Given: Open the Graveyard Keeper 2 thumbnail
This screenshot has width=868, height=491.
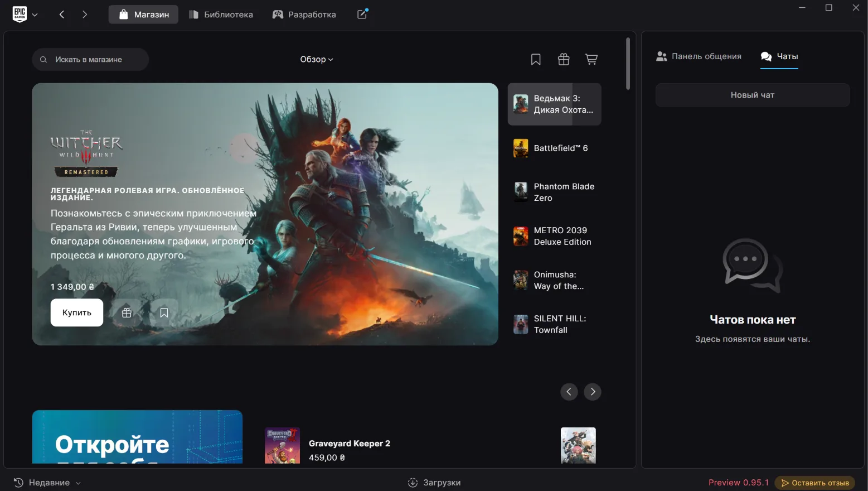Looking at the screenshot, I should 282,446.
